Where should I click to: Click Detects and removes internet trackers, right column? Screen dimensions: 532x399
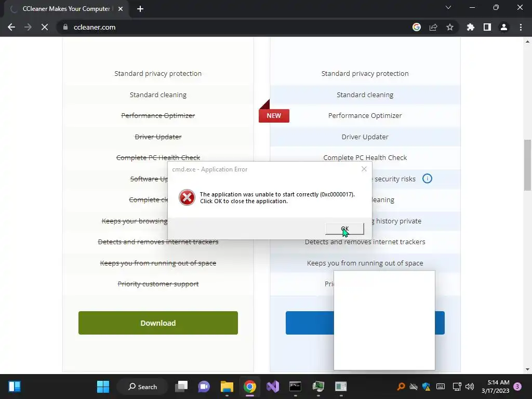[x=365, y=242]
